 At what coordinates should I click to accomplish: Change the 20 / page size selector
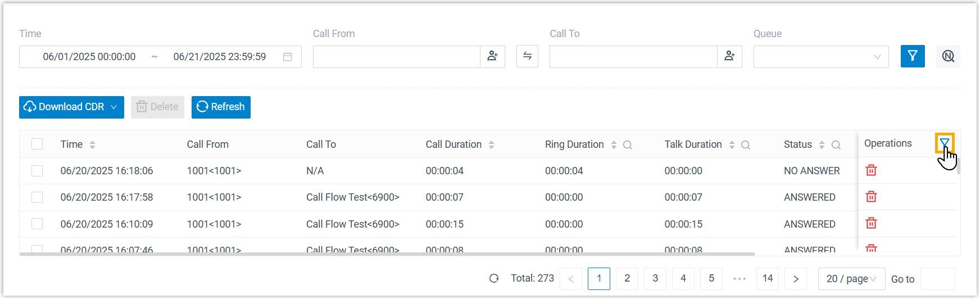pos(851,279)
